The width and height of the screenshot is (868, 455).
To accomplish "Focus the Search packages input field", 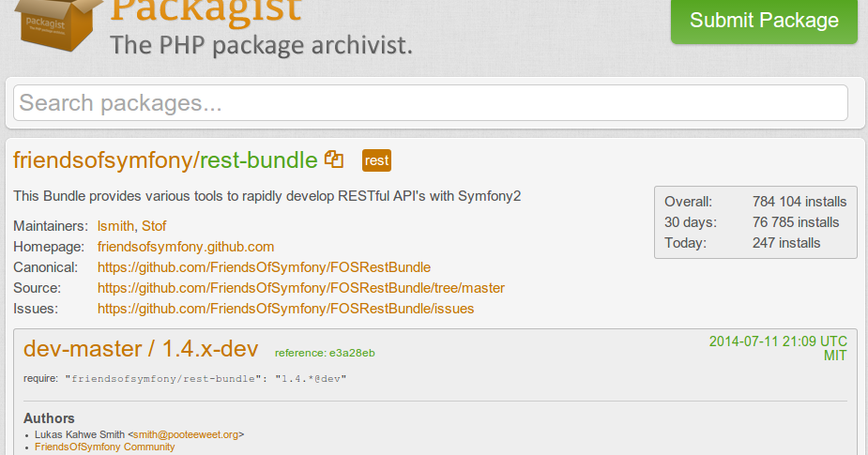I will (431, 103).
